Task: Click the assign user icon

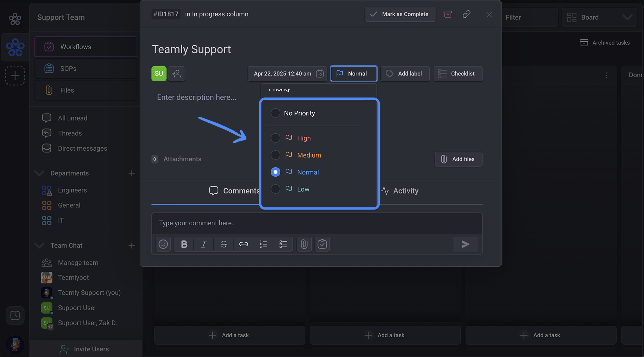Action: click(x=176, y=73)
